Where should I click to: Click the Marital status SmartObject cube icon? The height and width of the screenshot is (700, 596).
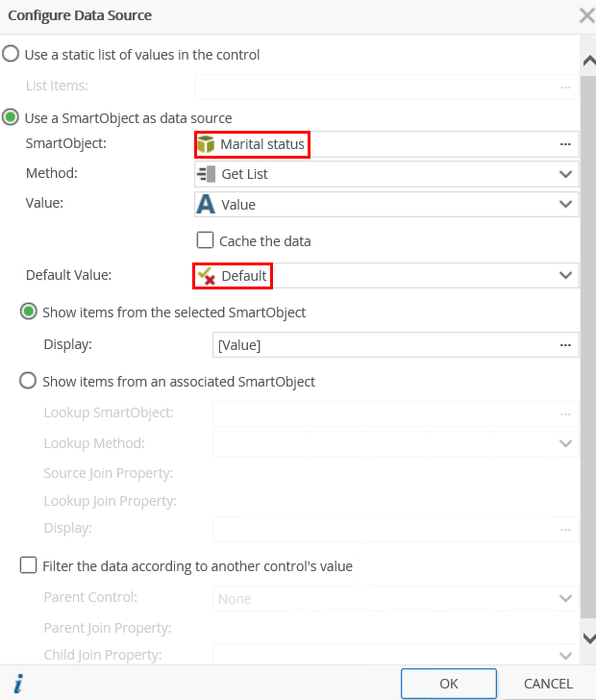coord(206,144)
